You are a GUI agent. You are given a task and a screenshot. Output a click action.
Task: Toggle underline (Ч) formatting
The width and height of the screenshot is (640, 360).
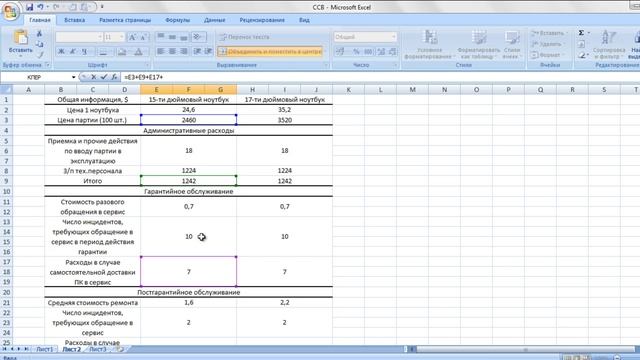click(x=84, y=51)
